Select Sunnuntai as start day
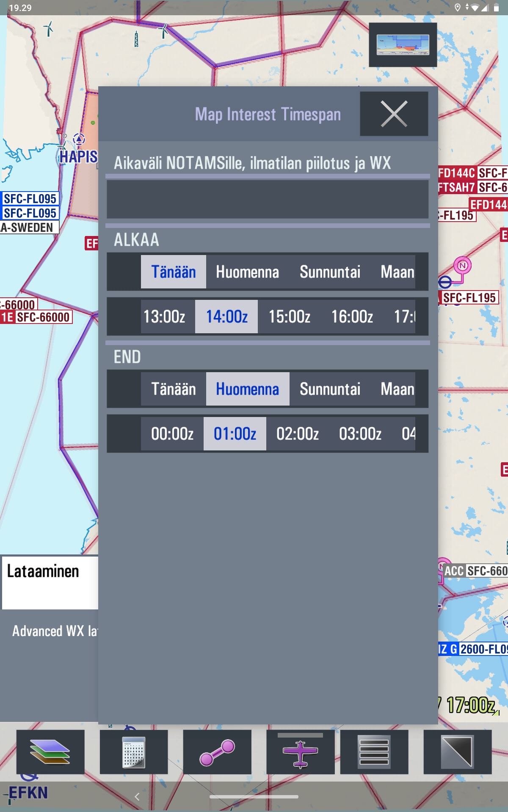Screen dimensions: 508x812 pos(330,272)
